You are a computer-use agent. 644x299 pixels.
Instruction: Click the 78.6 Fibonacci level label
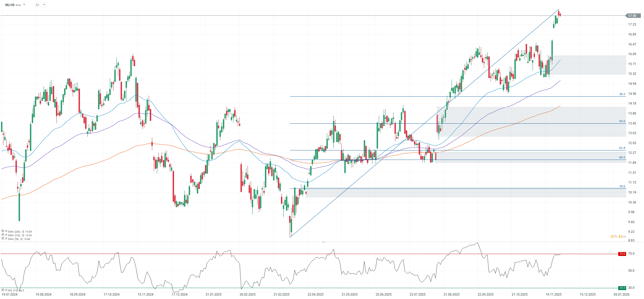[x=622, y=186]
